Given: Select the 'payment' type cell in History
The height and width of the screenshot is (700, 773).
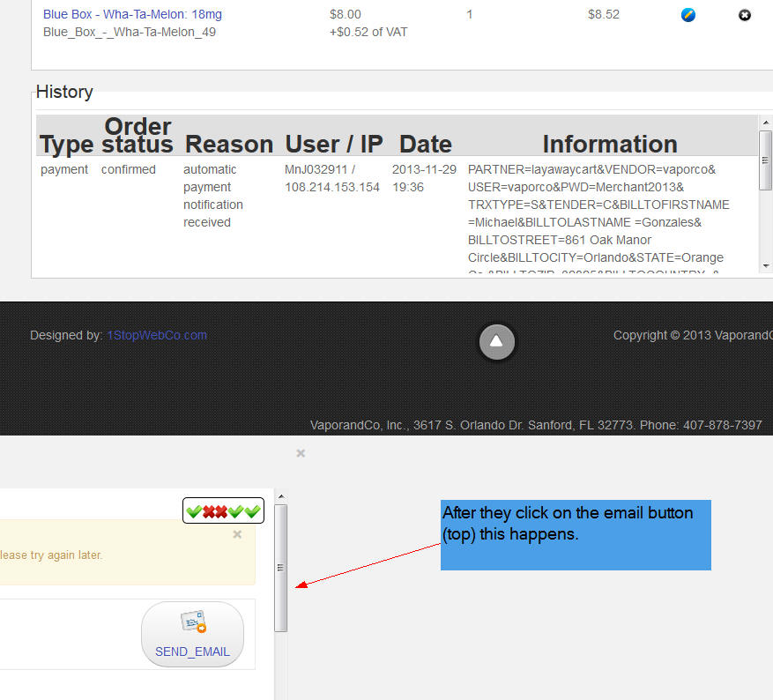Looking at the screenshot, I should 64,169.
